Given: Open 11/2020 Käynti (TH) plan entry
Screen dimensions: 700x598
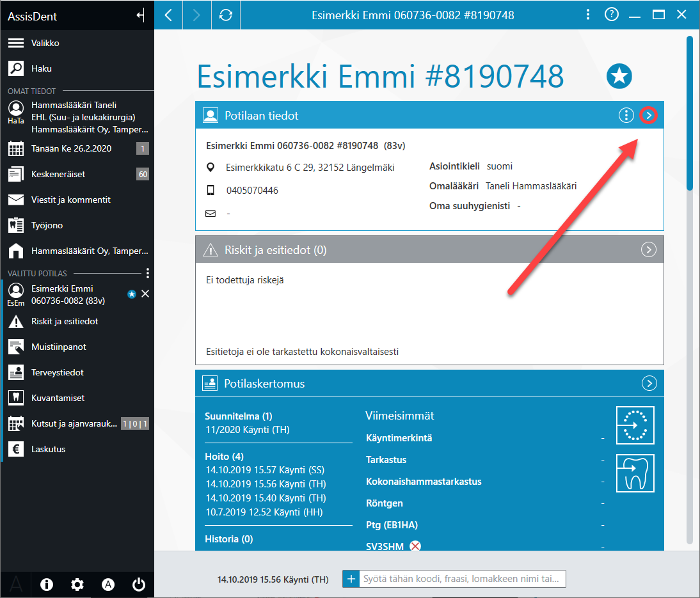Looking at the screenshot, I should tap(248, 430).
